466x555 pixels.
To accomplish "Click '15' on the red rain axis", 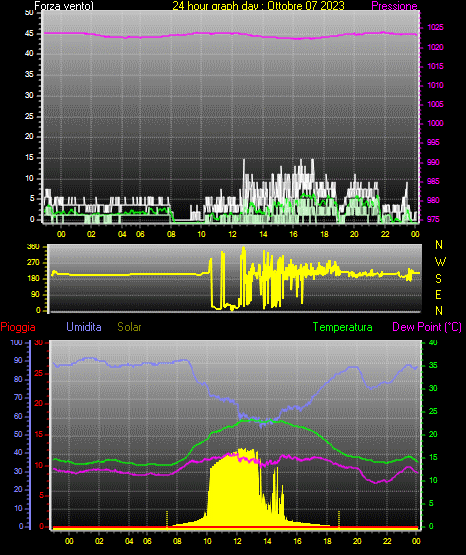I will [x=39, y=434].
